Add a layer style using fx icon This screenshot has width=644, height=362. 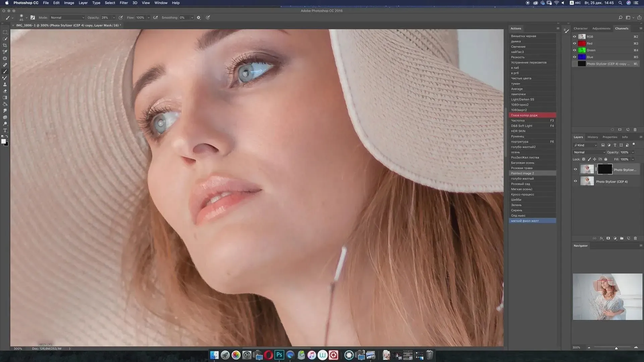click(x=601, y=238)
